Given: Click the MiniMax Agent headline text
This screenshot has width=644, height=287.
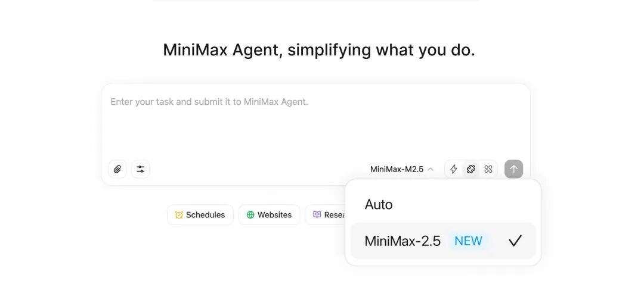Looking at the screenshot, I should click(x=319, y=50).
